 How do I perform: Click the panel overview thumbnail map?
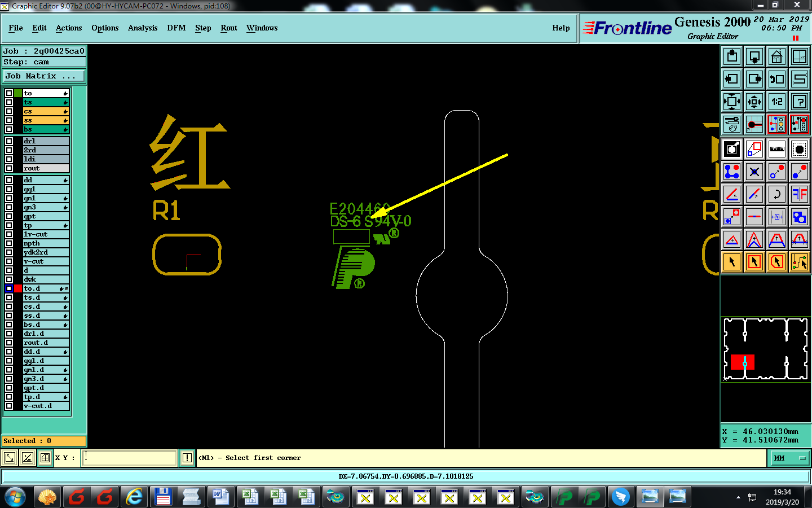pos(765,349)
